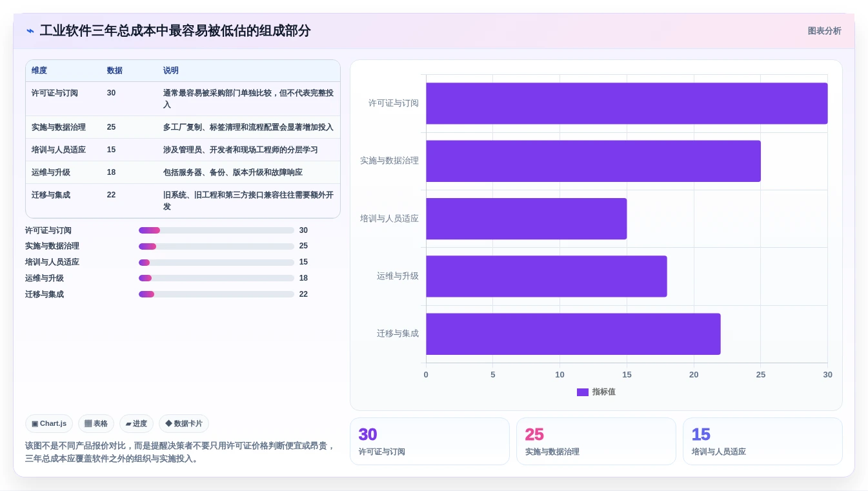Select the 实施与数据治理 table row name
Screen dimensions: 868x491
coord(59,127)
